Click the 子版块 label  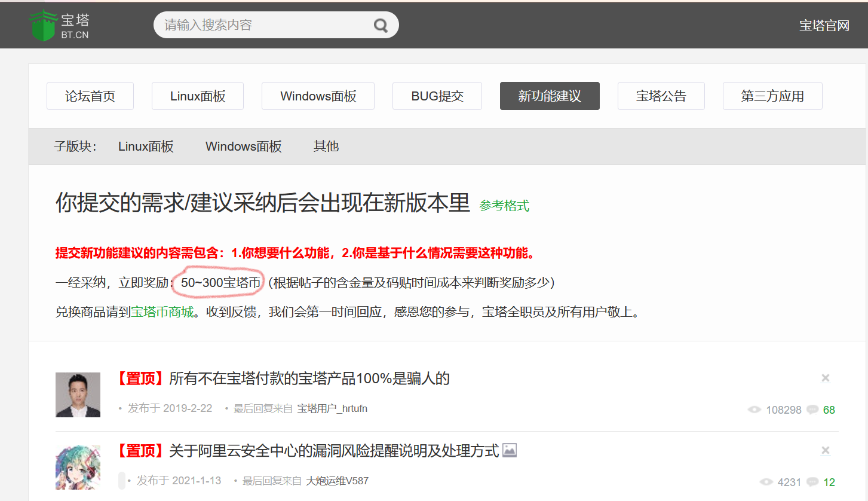(x=75, y=146)
